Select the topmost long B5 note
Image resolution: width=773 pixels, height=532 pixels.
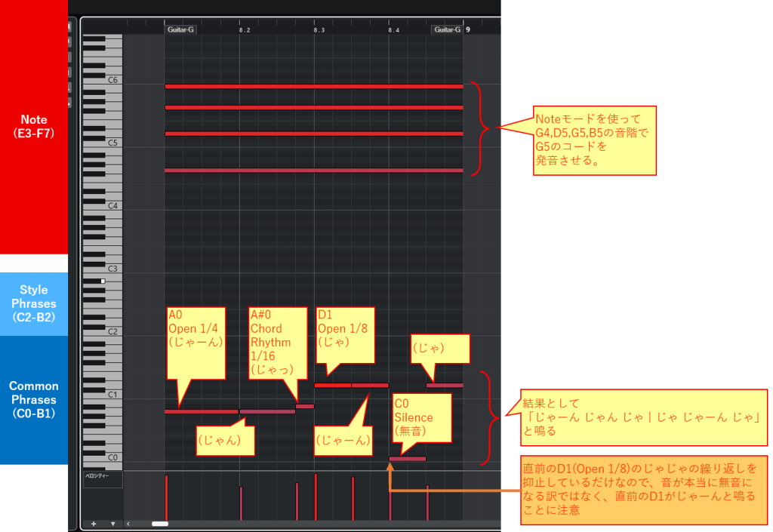(x=313, y=86)
